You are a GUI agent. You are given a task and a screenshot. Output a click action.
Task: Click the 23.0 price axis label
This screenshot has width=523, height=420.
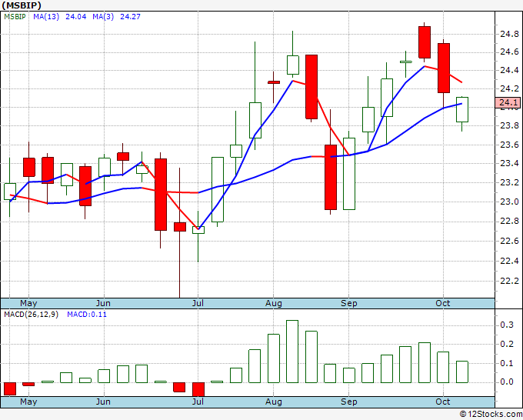509,202
